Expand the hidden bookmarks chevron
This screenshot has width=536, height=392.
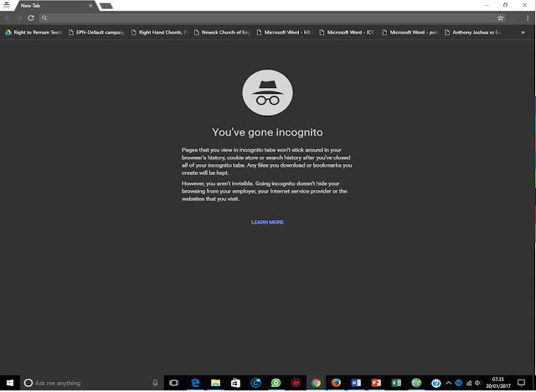click(x=523, y=33)
